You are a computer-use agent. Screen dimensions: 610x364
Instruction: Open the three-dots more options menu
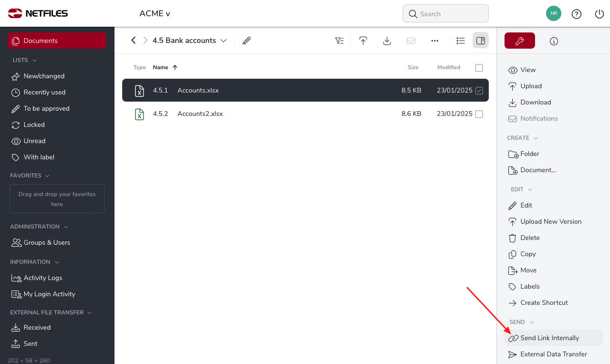point(435,41)
